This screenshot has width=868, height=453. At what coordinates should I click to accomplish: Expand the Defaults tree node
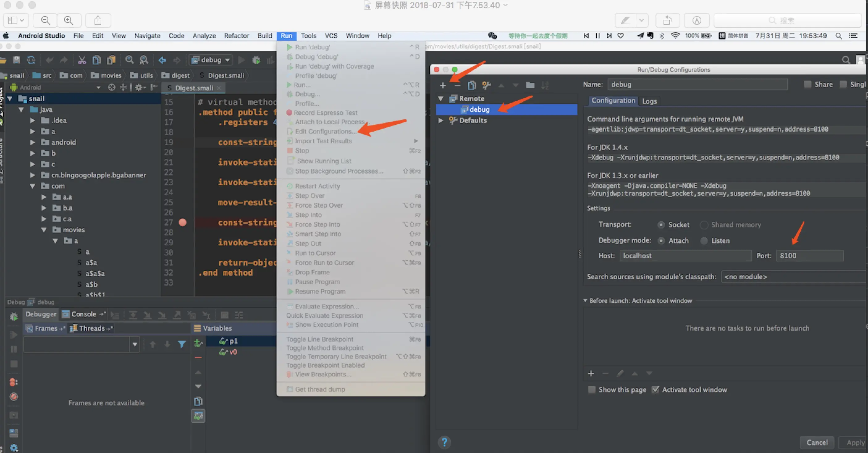440,120
